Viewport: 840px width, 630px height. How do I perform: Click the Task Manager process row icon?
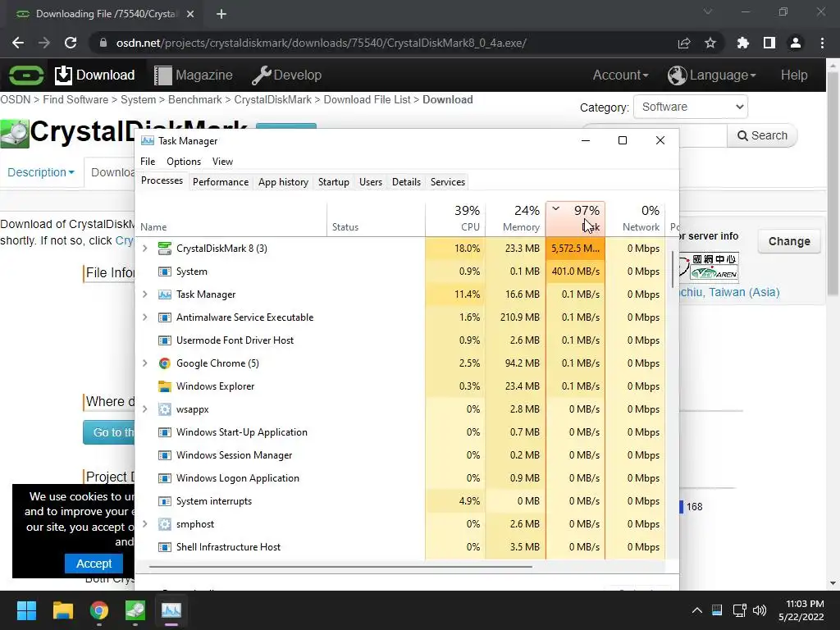pyautogui.click(x=164, y=294)
